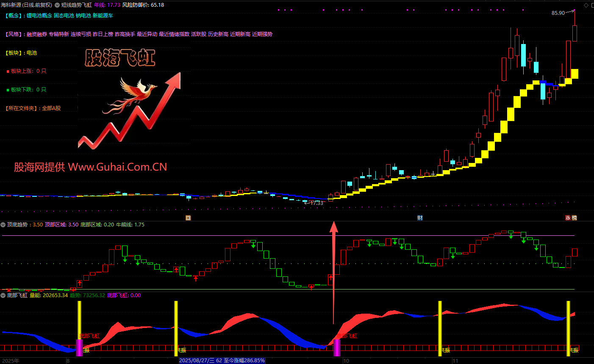Click the 17.33 low price label

(316, 203)
